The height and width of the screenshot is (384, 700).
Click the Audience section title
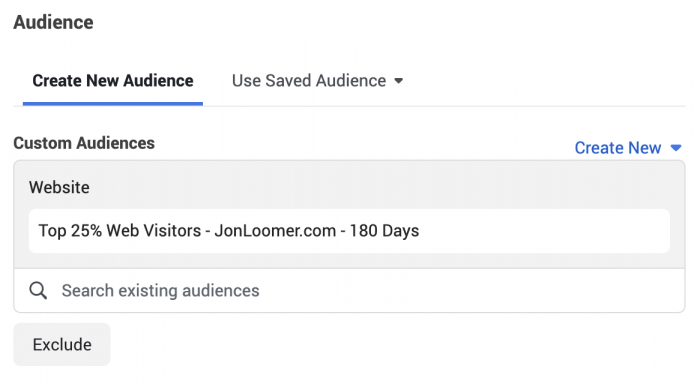pos(53,22)
